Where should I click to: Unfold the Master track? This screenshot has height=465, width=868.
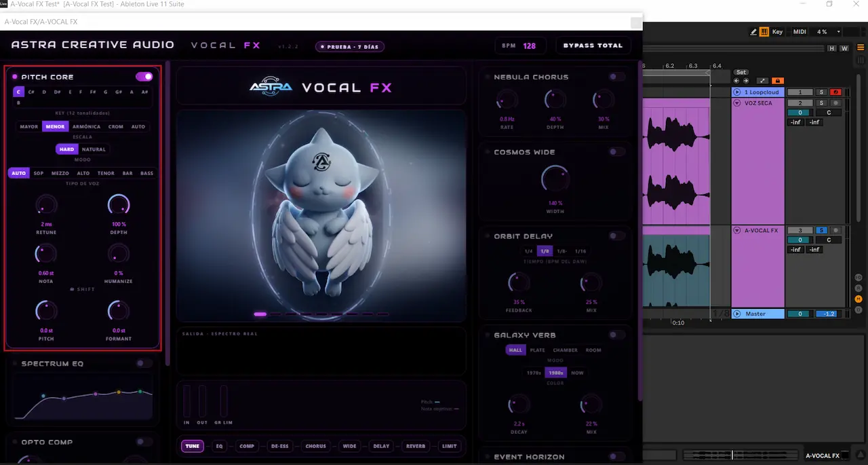(x=737, y=314)
